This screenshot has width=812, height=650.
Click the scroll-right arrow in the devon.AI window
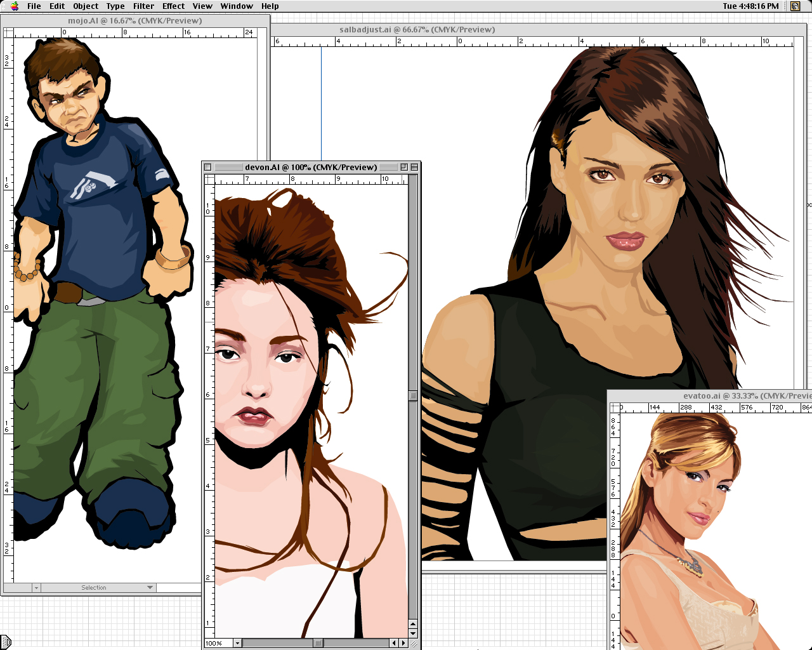point(403,643)
